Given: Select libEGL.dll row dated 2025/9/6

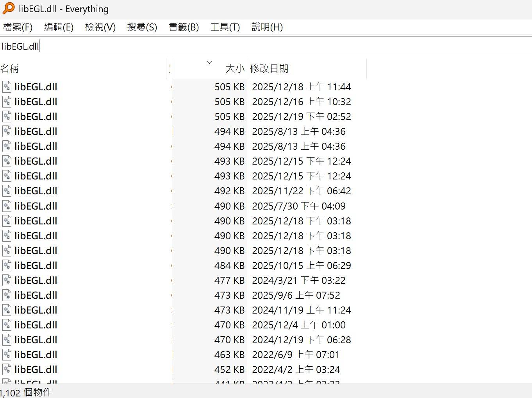Looking at the screenshot, I should (36, 295).
